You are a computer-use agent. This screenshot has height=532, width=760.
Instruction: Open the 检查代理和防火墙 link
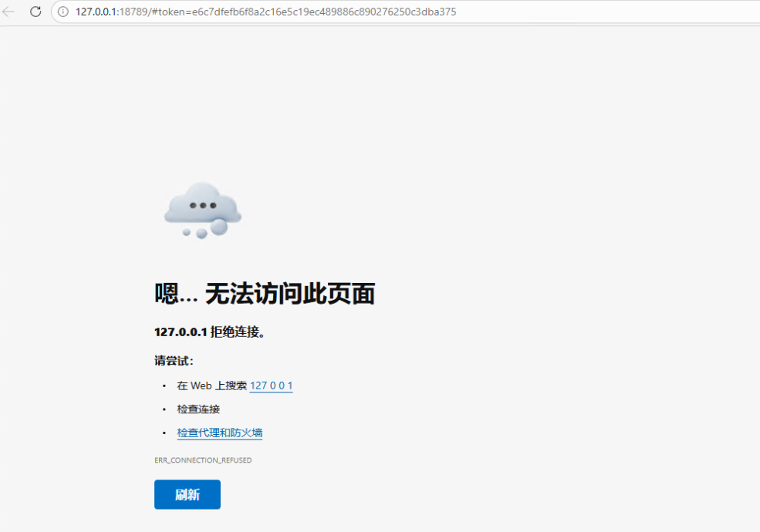point(219,433)
